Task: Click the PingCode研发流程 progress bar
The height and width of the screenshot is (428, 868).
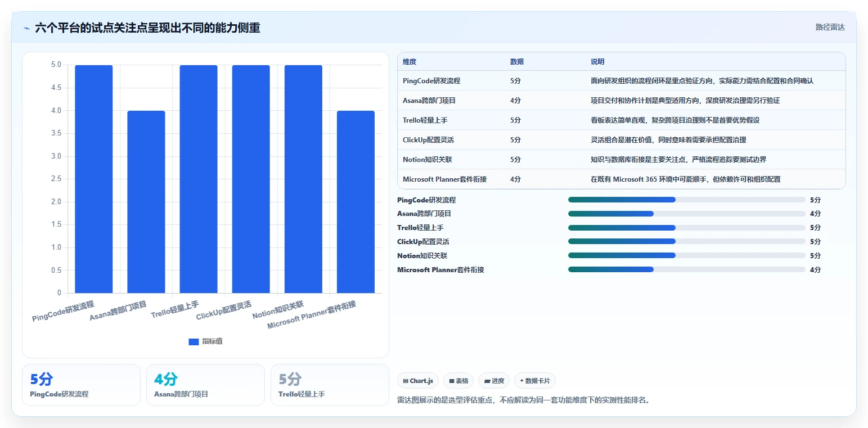Action: [687, 200]
